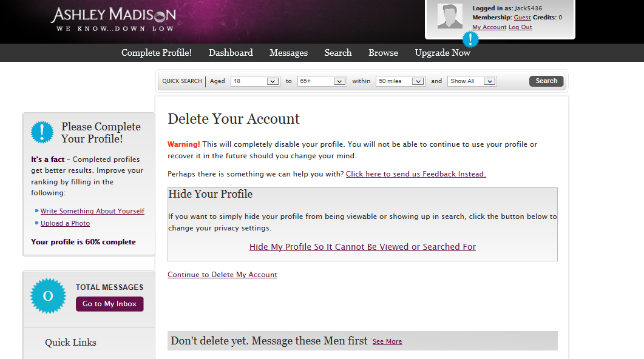This screenshot has height=359, width=644.
Task: Open Write Something About Yourself link
Action: coord(92,211)
